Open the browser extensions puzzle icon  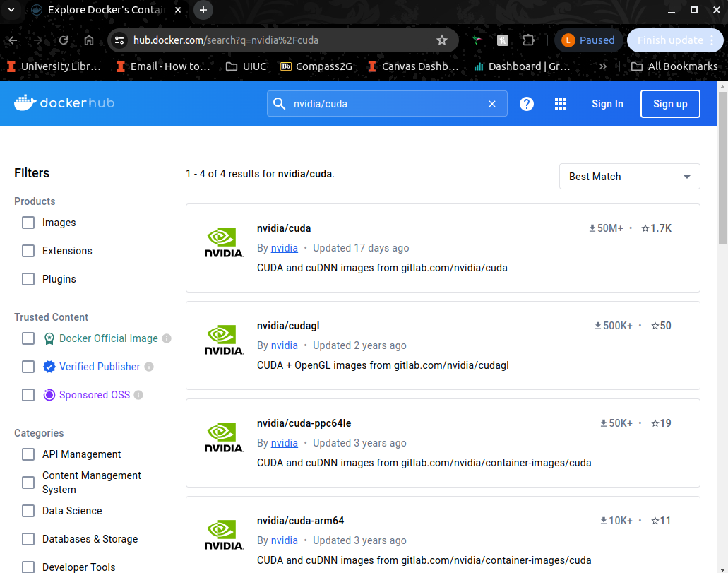pos(528,40)
